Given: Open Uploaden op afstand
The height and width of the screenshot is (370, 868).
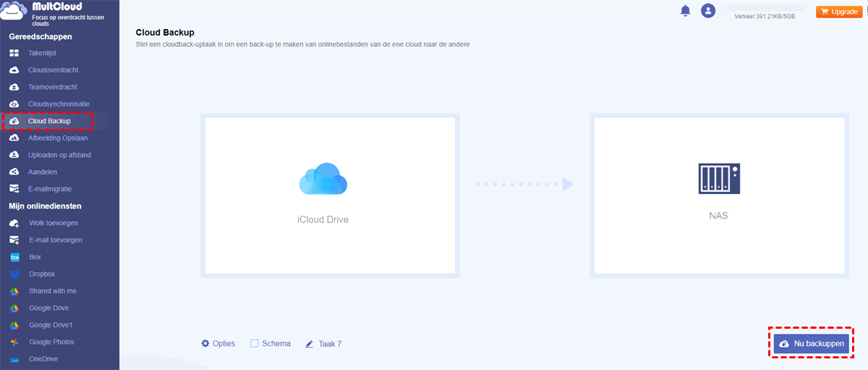Looking at the screenshot, I should pos(59,155).
